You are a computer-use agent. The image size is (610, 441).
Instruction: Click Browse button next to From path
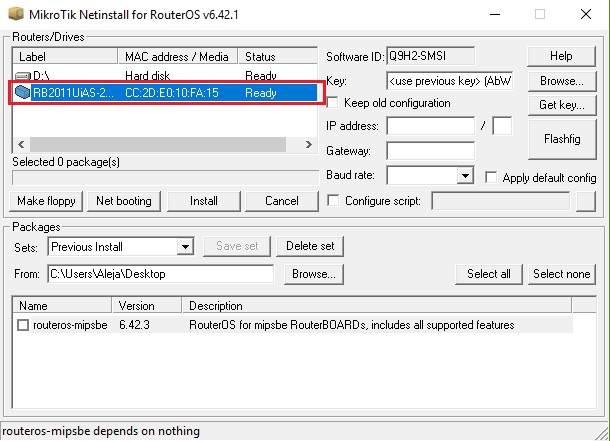[314, 275]
